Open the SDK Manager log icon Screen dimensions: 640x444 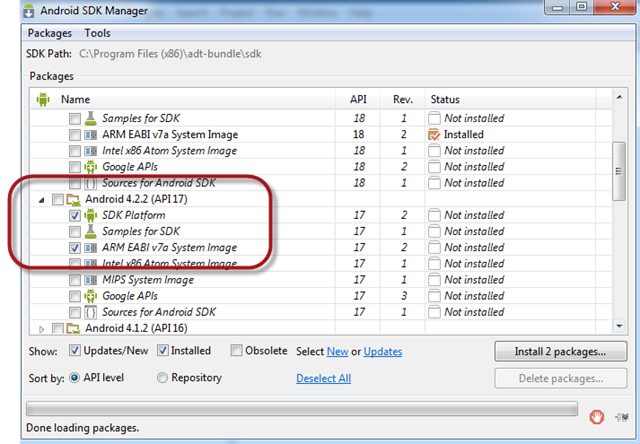pyautogui.click(x=622, y=417)
